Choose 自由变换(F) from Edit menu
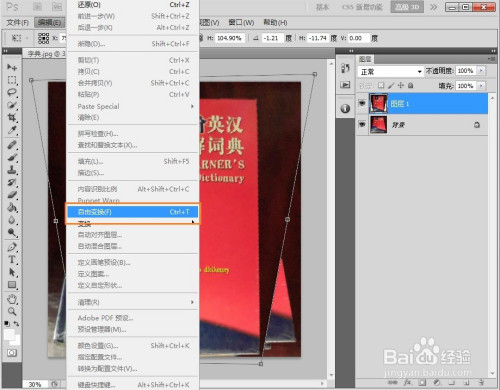This screenshot has width=500, height=390. [x=133, y=212]
